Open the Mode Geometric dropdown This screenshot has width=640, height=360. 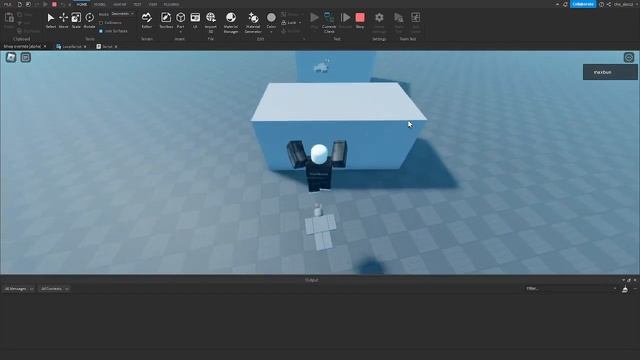[x=122, y=14]
